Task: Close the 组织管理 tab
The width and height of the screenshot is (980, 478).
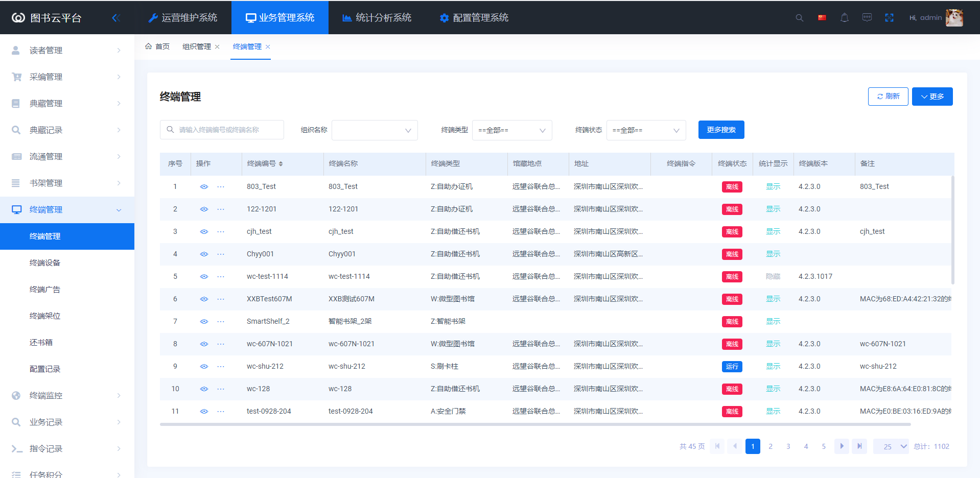Action: 217,47
